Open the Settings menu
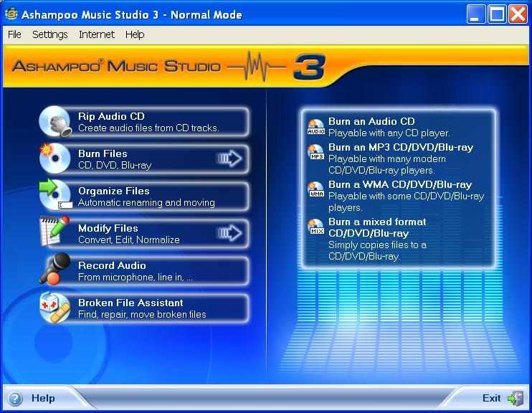Screen dimensions: 532x413 (49, 34)
